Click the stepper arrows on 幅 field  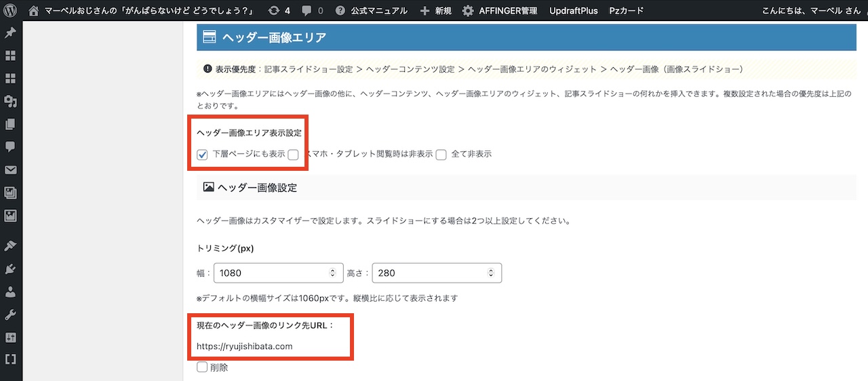tap(332, 273)
